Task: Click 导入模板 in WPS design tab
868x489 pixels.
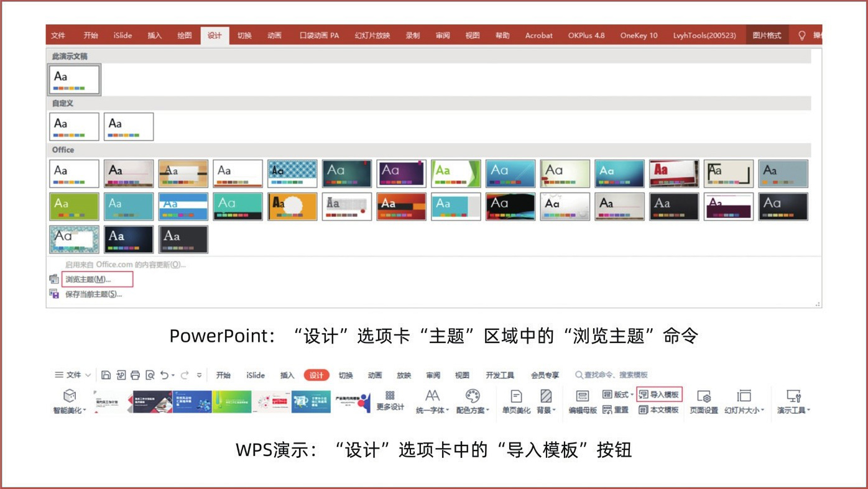Action: coord(660,394)
